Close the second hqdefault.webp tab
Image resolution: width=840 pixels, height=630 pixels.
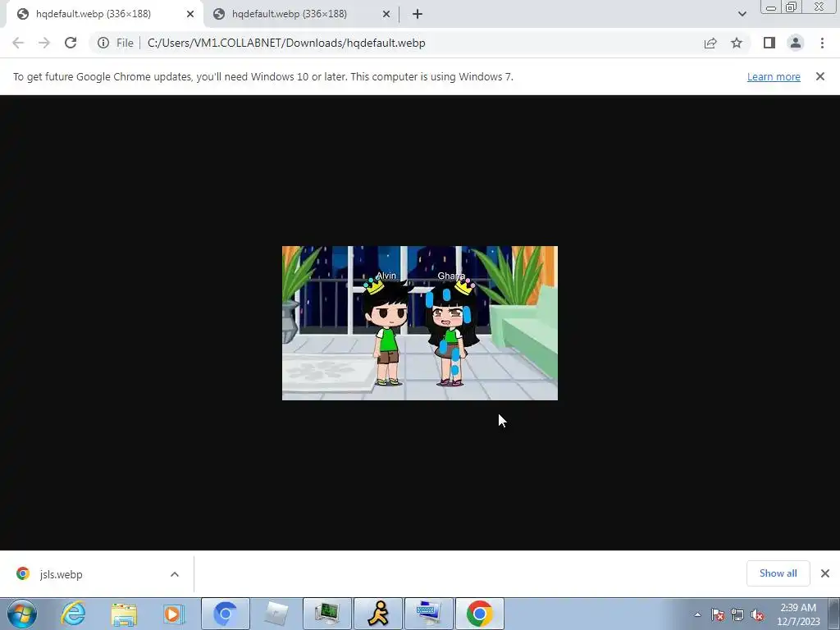coord(386,15)
